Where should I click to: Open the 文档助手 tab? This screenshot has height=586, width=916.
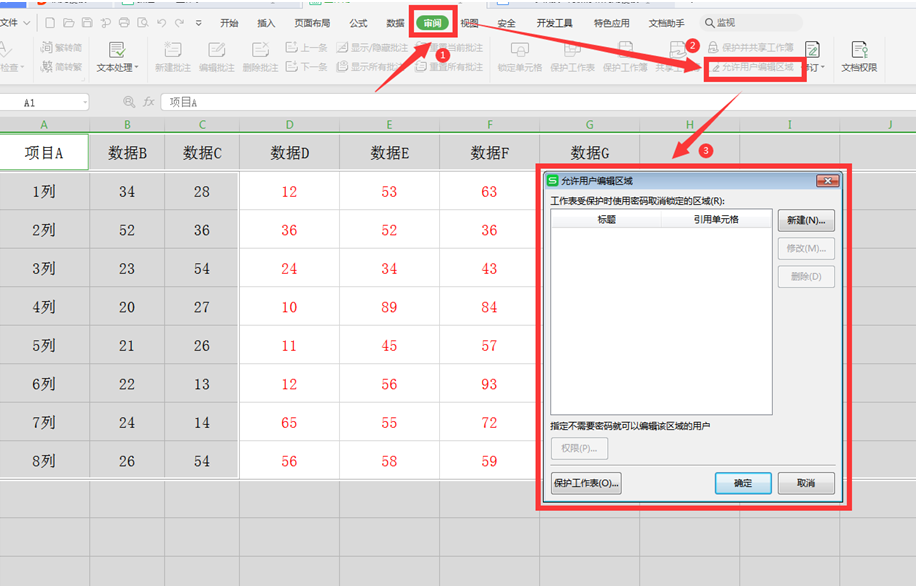point(667,23)
